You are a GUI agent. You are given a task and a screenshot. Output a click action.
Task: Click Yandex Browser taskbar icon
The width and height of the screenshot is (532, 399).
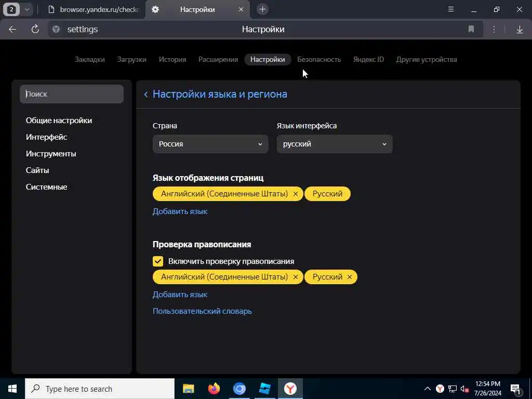290,389
